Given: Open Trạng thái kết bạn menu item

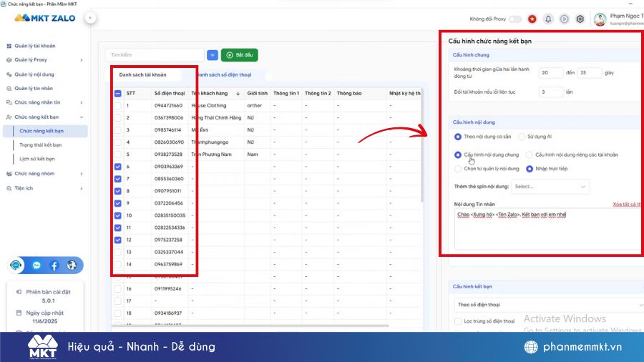Looking at the screenshot, I should point(41,145).
